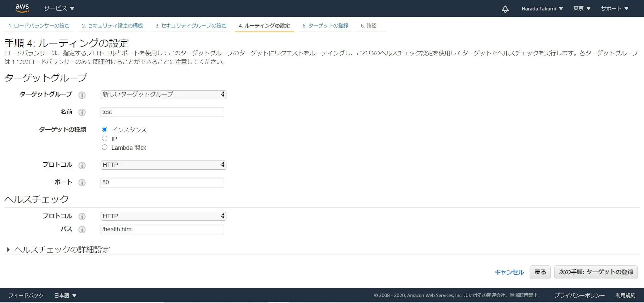Open the health check プロトコル HTTP dropdown
Viewport: 644px width, 303px height.
coord(163,216)
